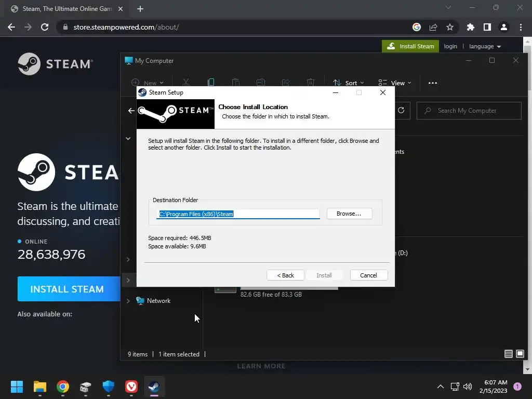Reload the browser page
This screenshot has width=532, height=399.
[45, 27]
